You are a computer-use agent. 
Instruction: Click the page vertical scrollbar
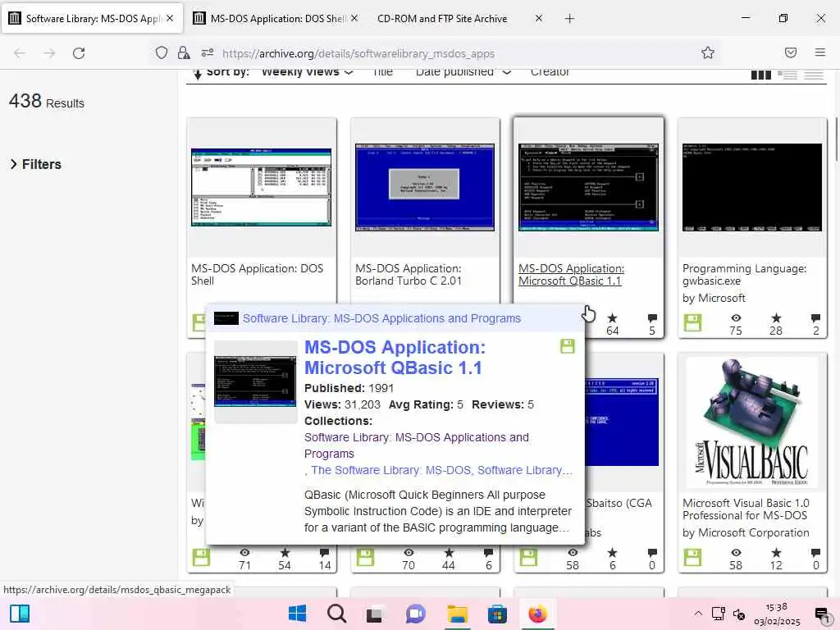836,138
